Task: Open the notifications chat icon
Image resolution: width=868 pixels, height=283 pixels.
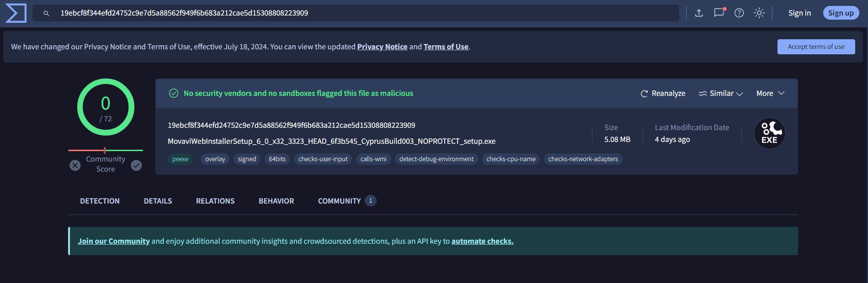Action: coord(719,13)
